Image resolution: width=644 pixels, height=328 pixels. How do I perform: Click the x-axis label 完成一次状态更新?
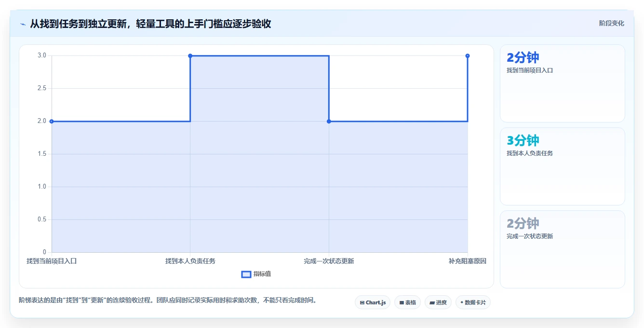coord(329,261)
